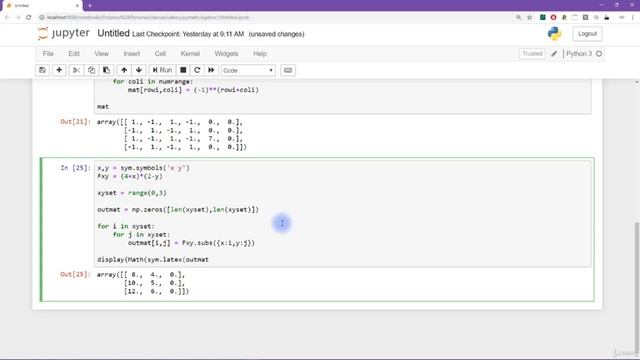Save notebook with the floppy disk icon
The height and width of the screenshot is (360, 640).
42,70
